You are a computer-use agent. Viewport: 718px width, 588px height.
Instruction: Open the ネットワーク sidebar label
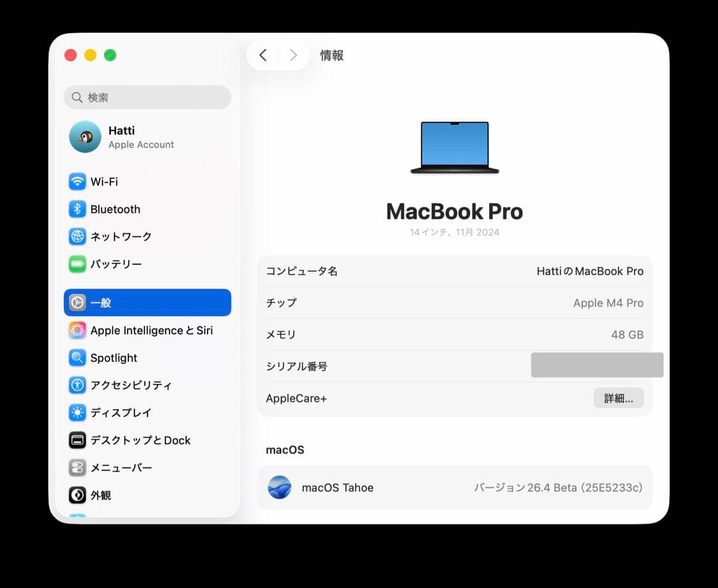click(121, 237)
